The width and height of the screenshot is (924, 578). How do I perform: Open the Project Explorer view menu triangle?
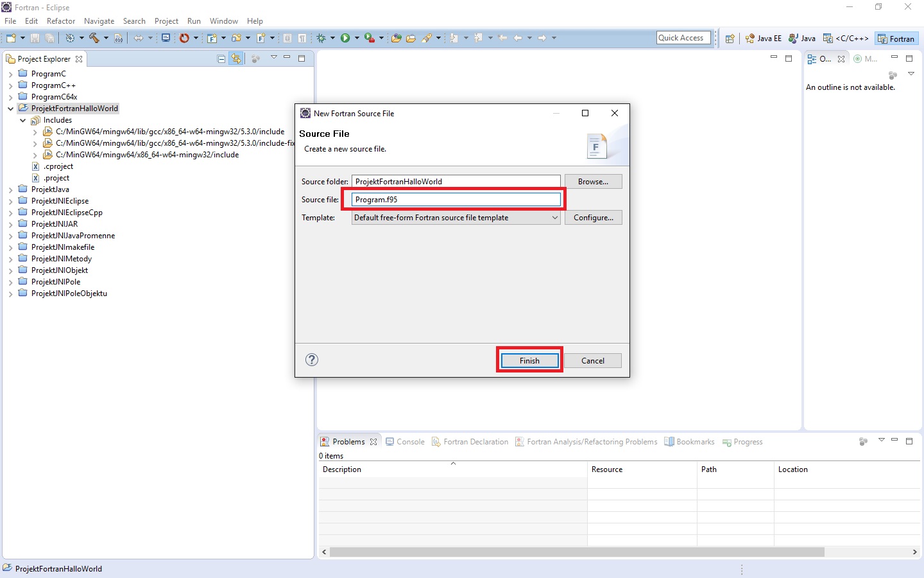point(273,58)
